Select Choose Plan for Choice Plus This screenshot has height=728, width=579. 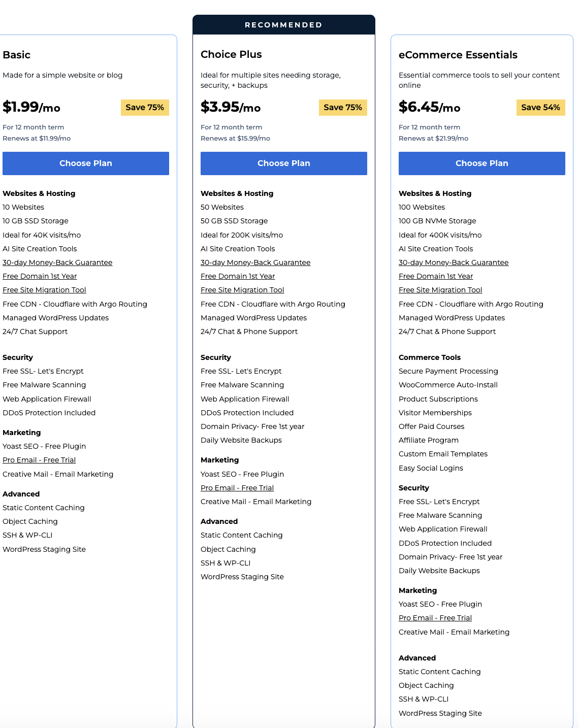[283, 163]
